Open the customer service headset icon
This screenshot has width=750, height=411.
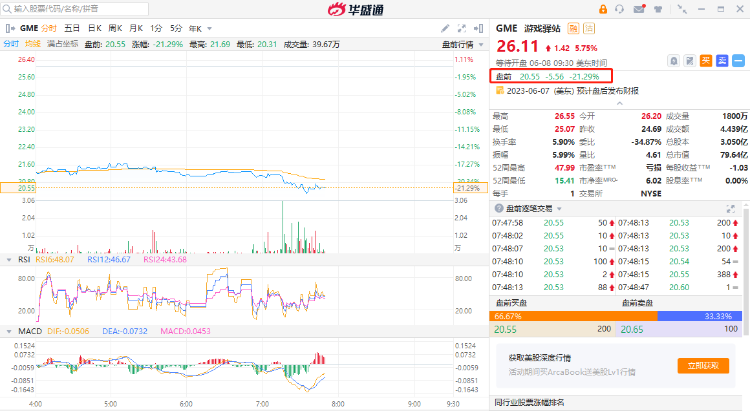point(619,9)
